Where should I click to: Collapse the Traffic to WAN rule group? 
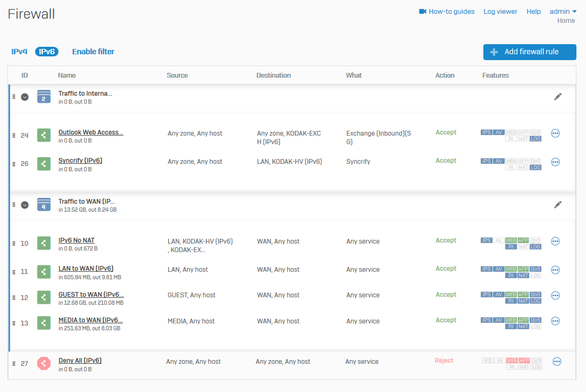(x=24, y=205)
